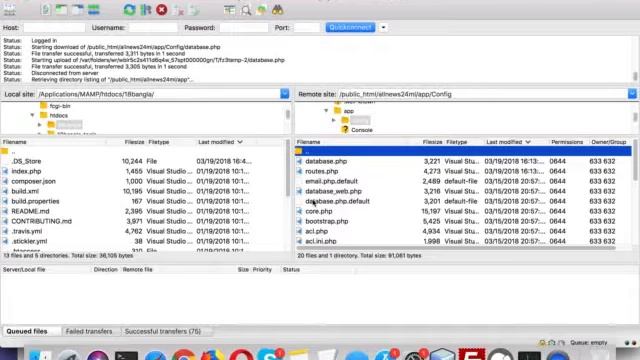Click the Local site path field

(159, 94)
